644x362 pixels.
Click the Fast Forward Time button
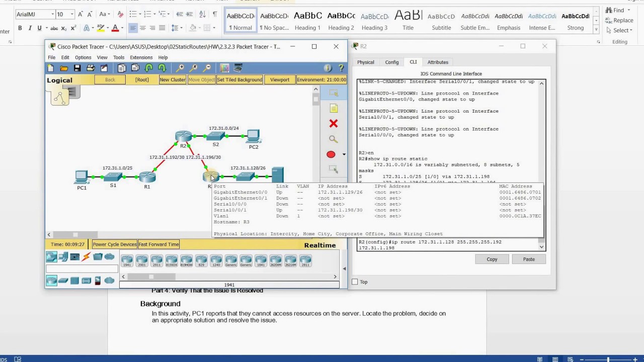158,244
